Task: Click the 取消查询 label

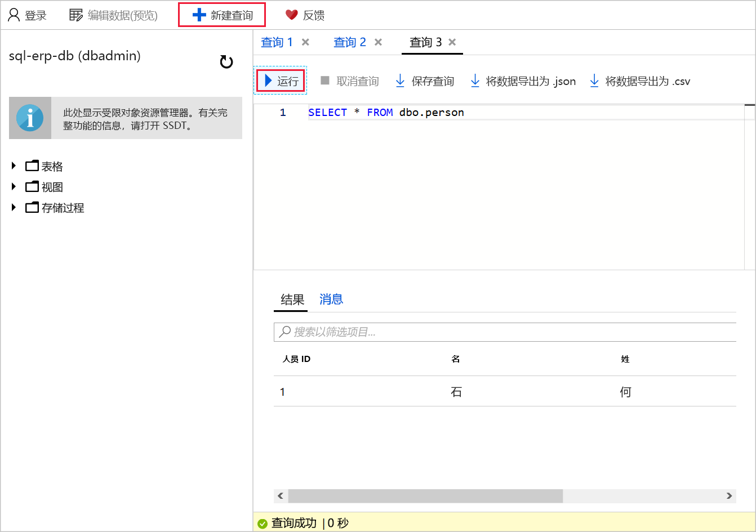Action: point(358,82)
